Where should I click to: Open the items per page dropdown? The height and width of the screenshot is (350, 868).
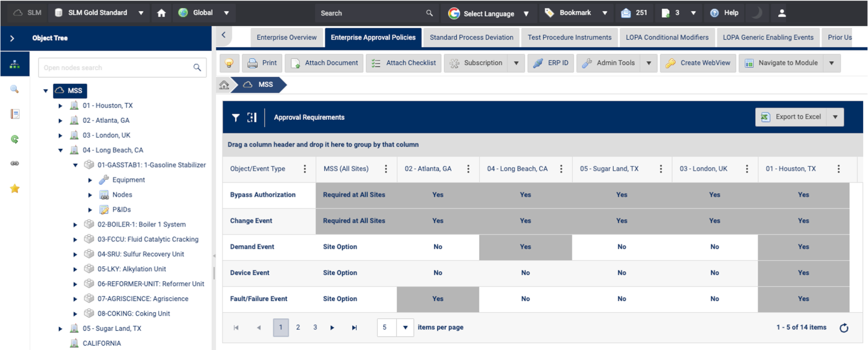pyautogui.click(x=405, y=328)
